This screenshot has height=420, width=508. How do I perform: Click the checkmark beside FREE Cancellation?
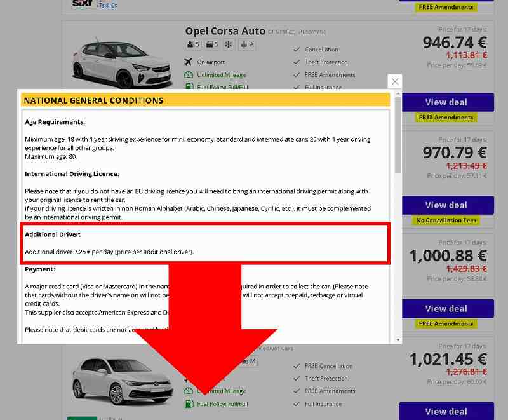click(x=296, y=366)
